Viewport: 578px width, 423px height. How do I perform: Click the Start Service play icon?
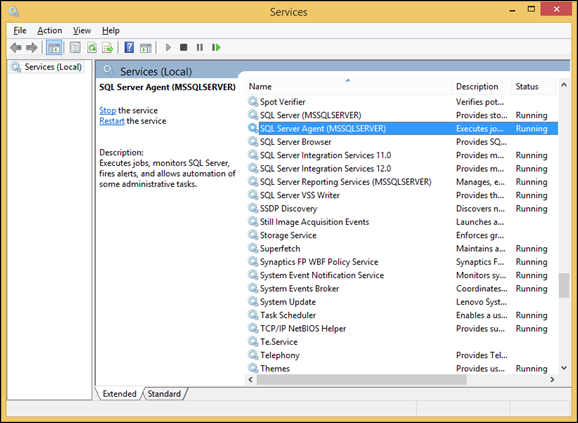click(168, 48)
